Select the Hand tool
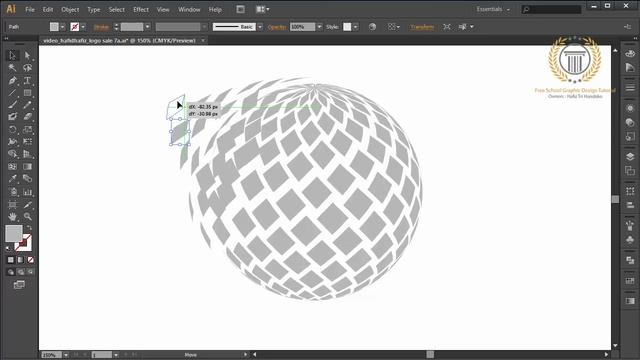 pos(12,216)
